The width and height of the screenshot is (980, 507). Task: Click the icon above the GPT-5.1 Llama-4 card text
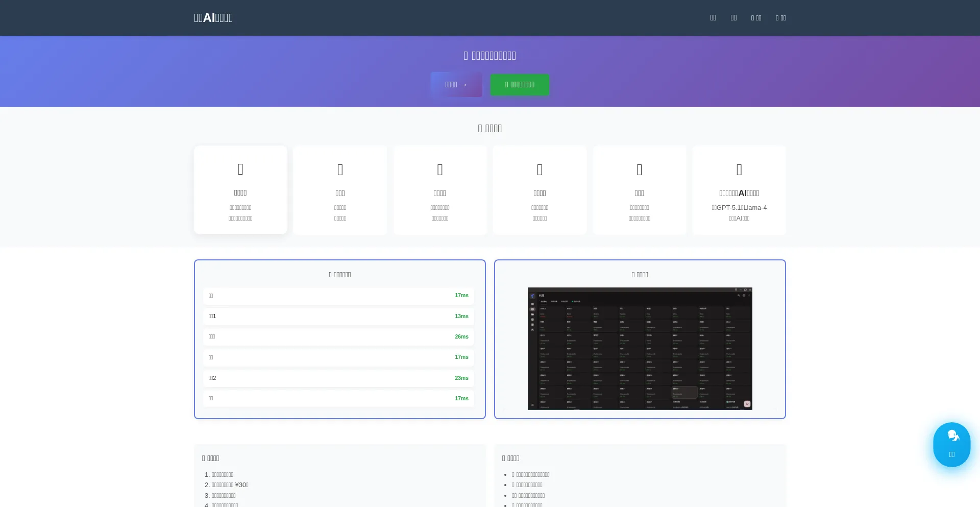[x=739, y=170]
